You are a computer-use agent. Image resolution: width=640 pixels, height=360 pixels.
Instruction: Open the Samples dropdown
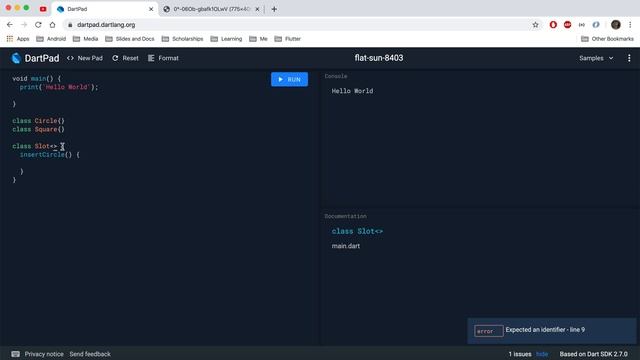(596, 58)
